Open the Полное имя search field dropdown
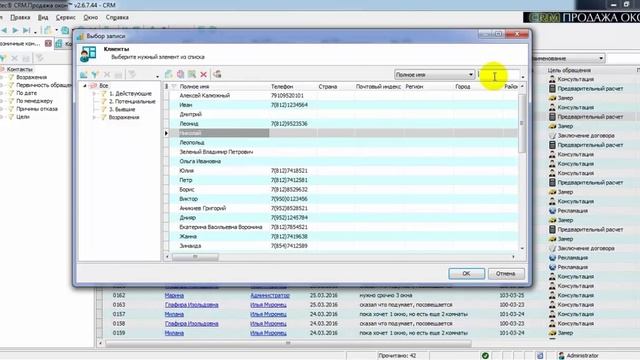This screenshot has width=640, height=360. (471, 75)
